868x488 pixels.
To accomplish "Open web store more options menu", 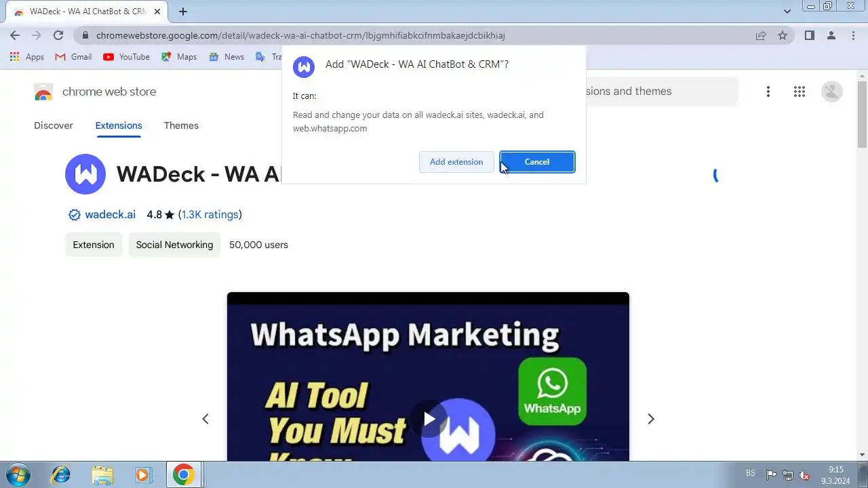I will pos(768,91).
